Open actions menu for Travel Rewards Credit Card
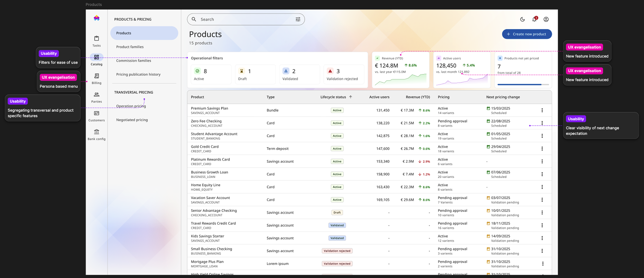Viewport: 644px width, 278px height. 542,225
